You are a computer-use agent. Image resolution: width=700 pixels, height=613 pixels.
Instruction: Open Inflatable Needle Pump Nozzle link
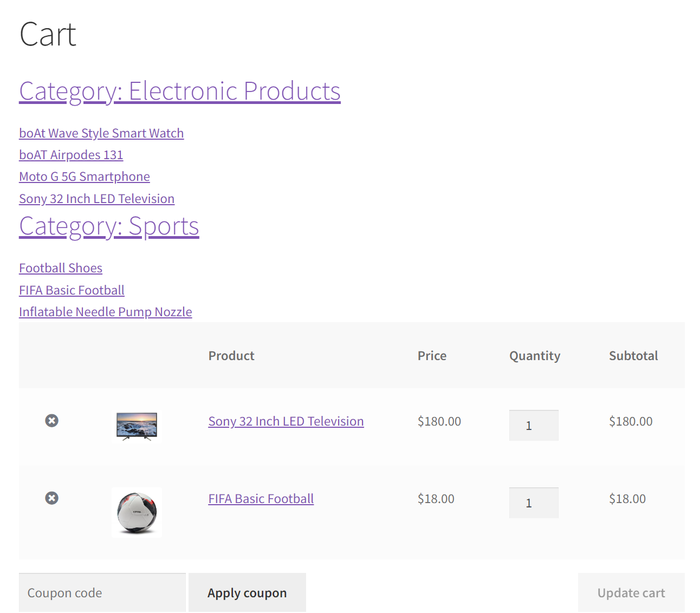coord(105,312)
